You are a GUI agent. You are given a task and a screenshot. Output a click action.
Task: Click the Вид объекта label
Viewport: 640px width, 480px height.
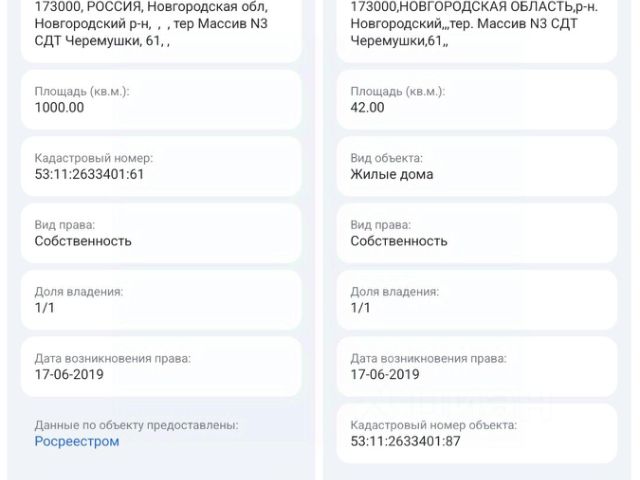(x=386, y=158)
